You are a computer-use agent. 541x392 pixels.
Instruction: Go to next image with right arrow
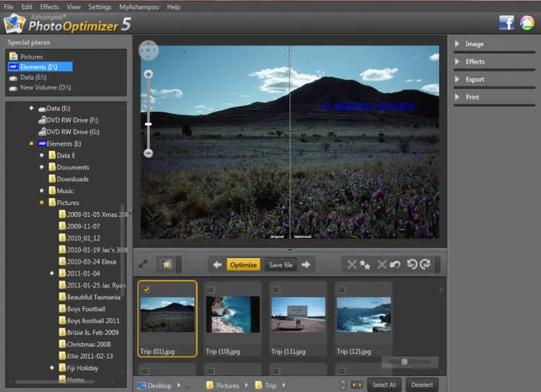click(305, 264)
